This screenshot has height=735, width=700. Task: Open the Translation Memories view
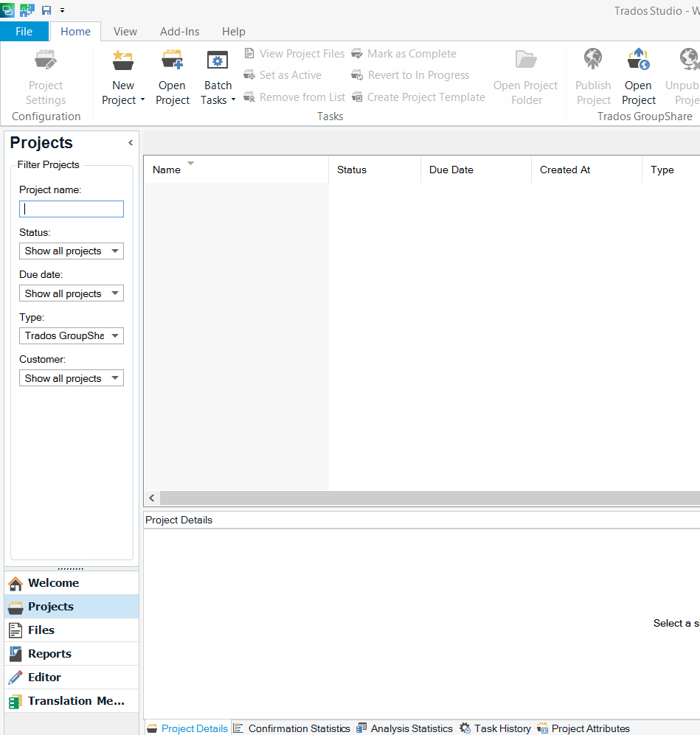click(x=72, y=701)
